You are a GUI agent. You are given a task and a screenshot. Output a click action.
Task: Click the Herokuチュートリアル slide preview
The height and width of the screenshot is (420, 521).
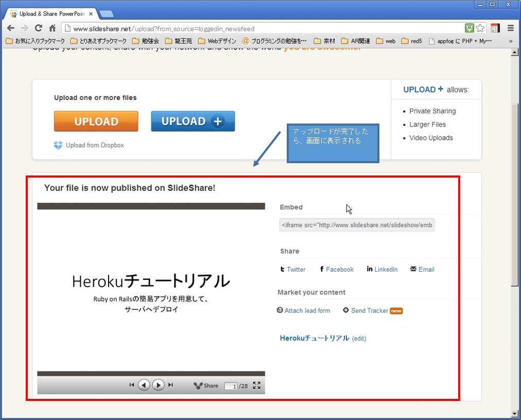151,290
